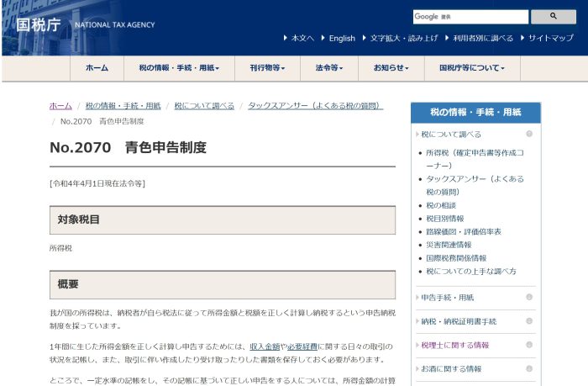Expand お酒に関する情報 sidebar section

coord(451,369)
